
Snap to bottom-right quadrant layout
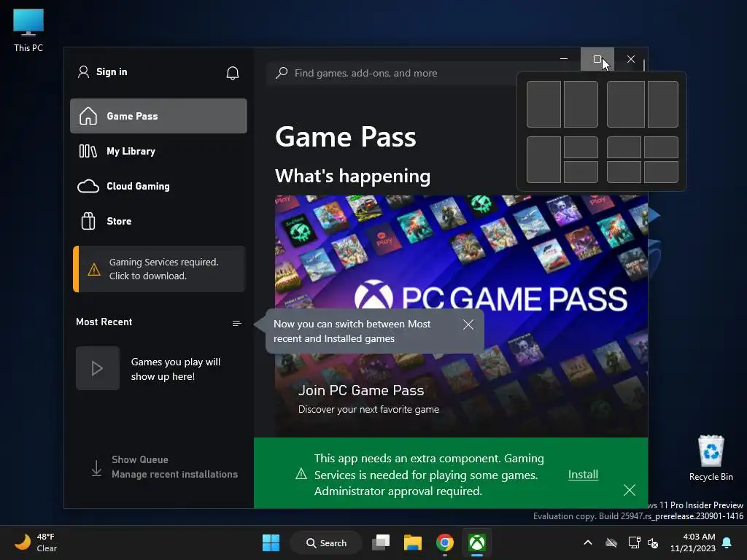[661, 172]
